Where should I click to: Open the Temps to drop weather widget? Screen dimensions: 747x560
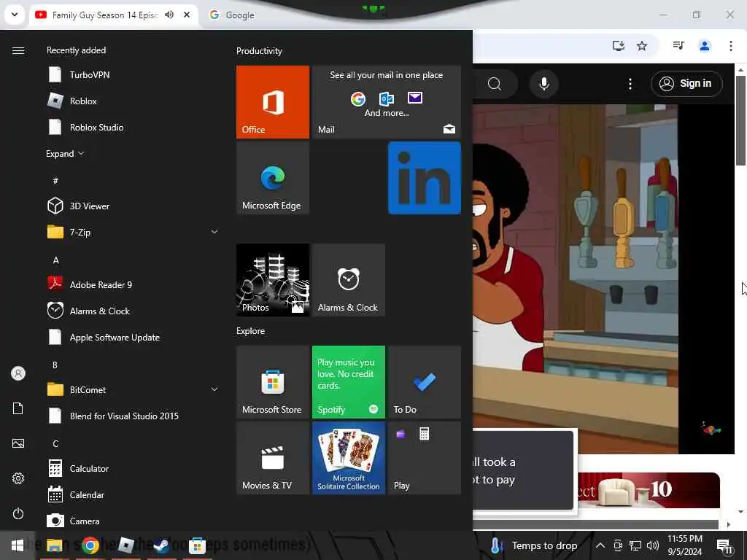(533, 545)
